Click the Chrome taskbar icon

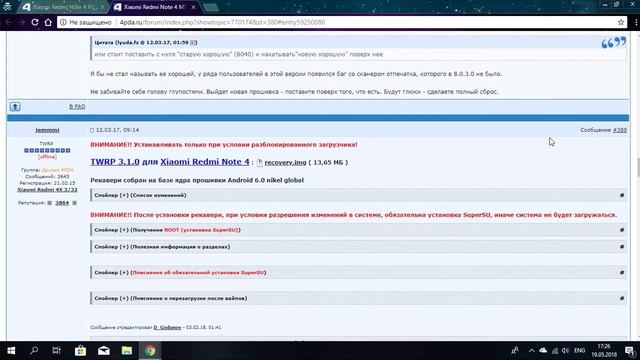pyautogui.click(x=150, y=351)
